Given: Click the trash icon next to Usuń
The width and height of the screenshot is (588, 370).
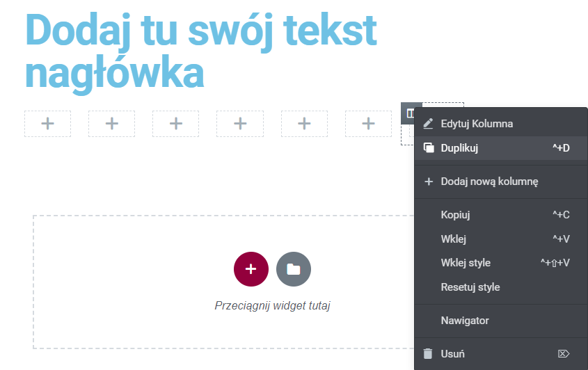Looking at the screenshot, I should pos(429,354).
